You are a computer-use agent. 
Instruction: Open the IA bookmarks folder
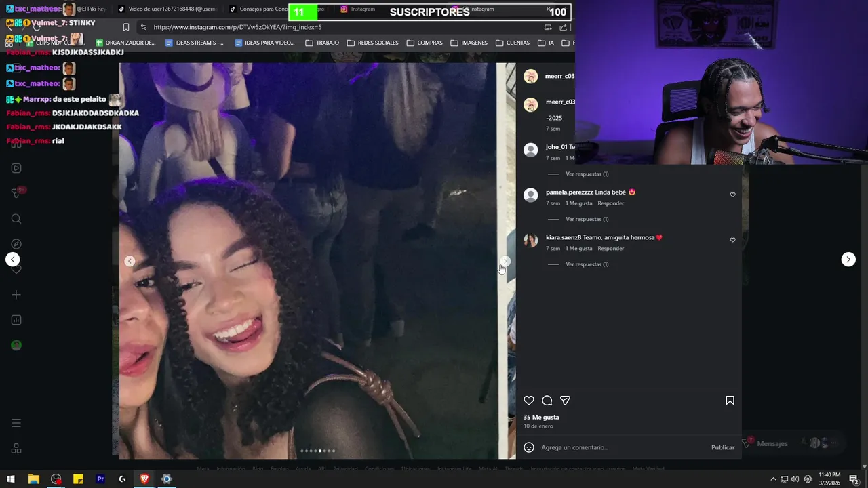pos(546,43)
